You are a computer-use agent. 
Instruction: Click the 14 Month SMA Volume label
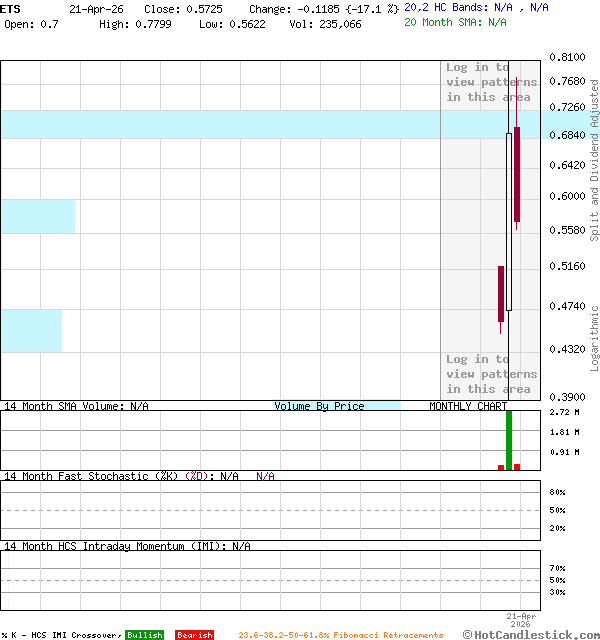[76, 406]
